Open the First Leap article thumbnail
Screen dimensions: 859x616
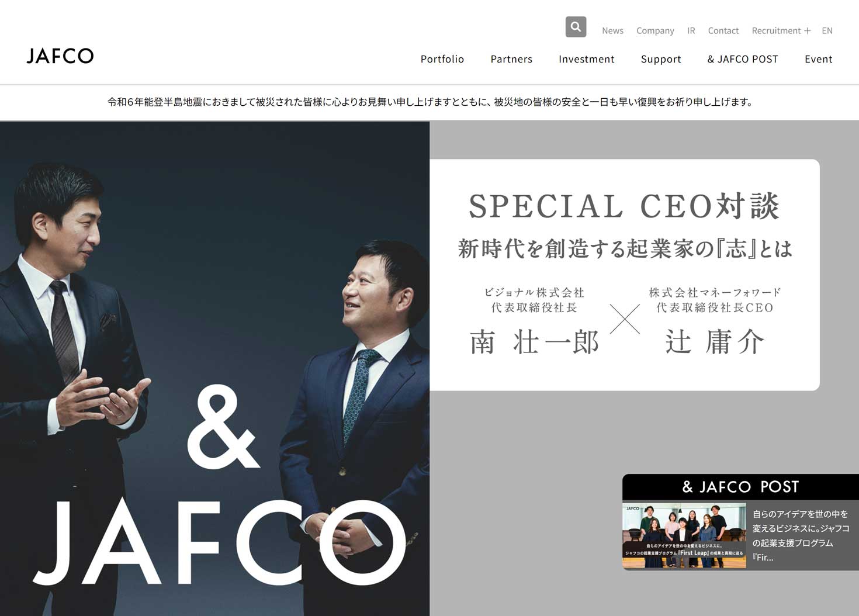684,535
